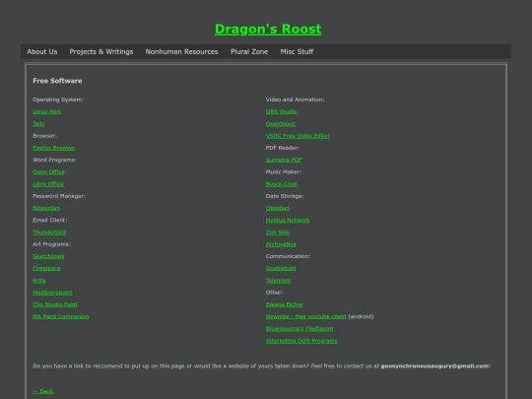
Task: Open the Bosca Coeil music maker link
Action: (x=281, y=184)
